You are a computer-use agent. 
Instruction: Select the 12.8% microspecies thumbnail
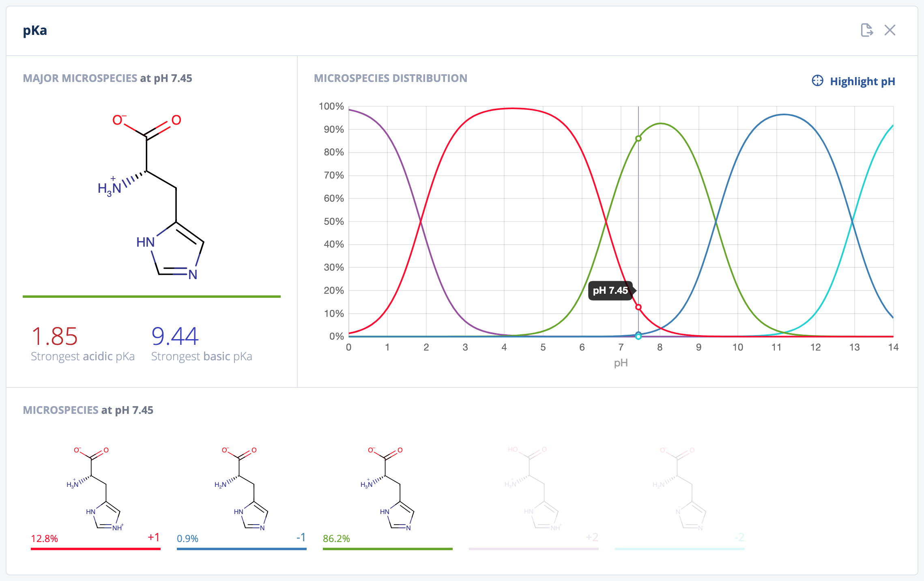[x=96, y=489]
